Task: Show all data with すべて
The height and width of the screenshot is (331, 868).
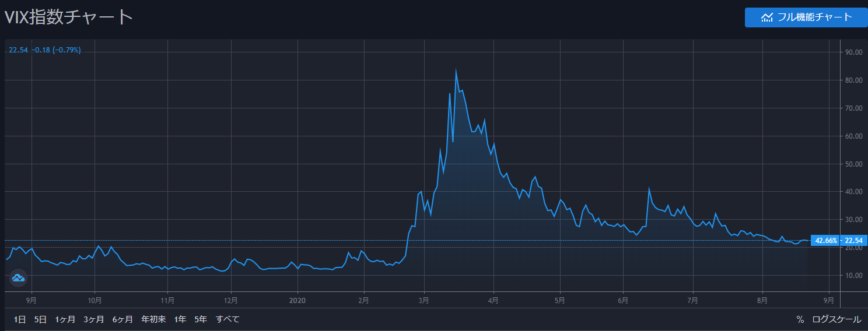Action: pos(228,319)
